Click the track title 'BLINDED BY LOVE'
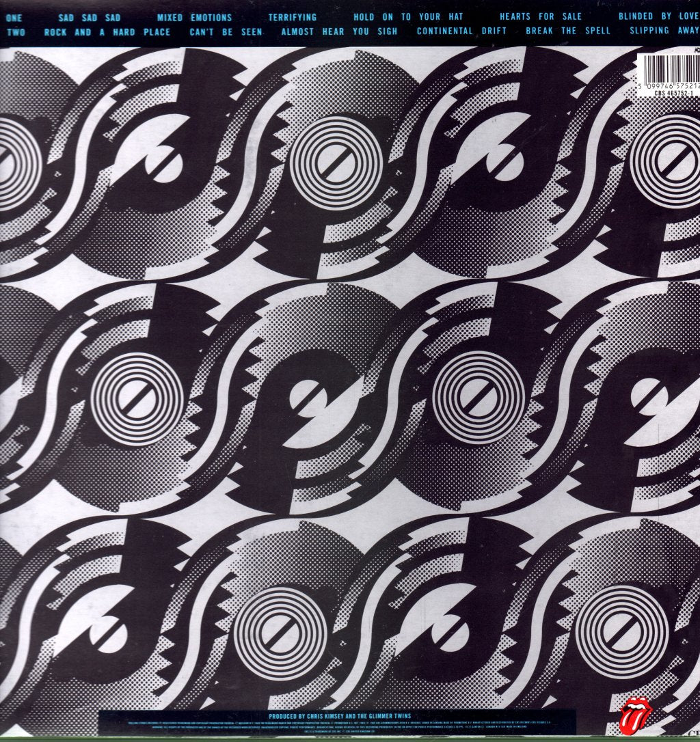700x742 pixels. click(x=658, y=16)
